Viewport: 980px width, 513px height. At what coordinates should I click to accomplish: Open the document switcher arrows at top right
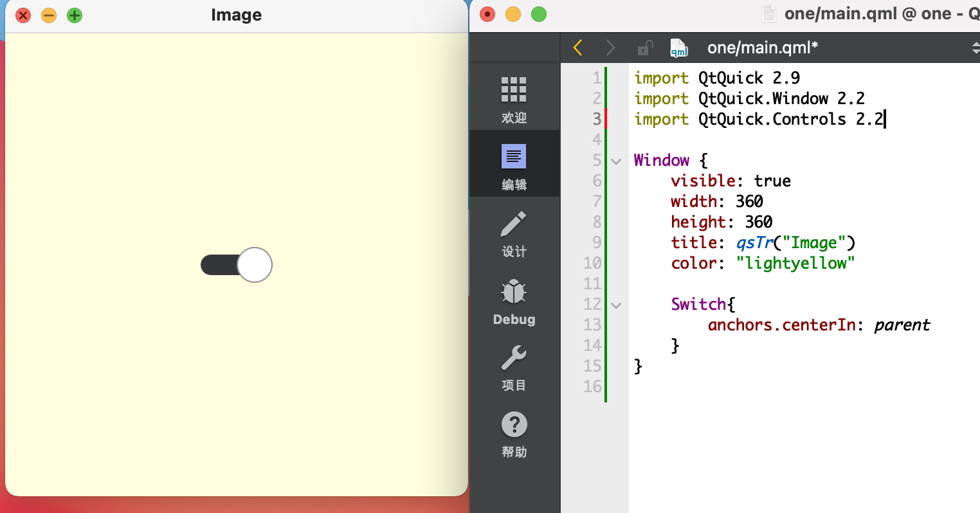coord(975,47)
